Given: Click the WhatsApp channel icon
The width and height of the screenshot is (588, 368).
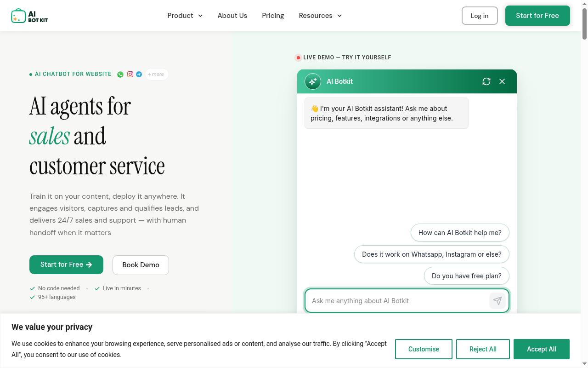Looking at the screenshot, I should [120, 74].
